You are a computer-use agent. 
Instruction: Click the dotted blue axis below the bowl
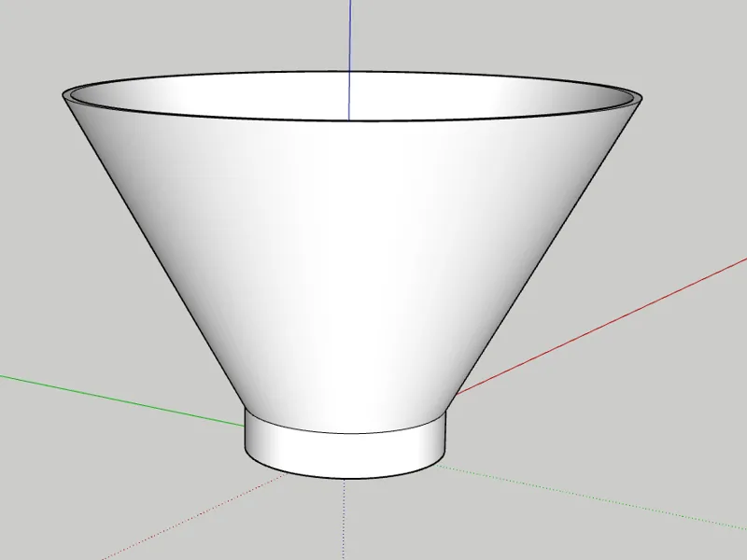[x=344, y=519]
